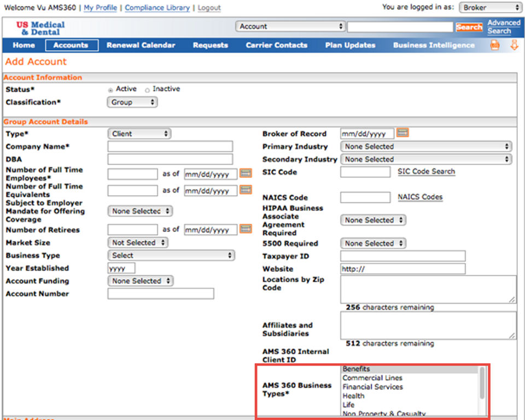The width and height of the screenshot is (525, 420).
Task: Open the Account search scope dropdown
Action: [290, 26]
